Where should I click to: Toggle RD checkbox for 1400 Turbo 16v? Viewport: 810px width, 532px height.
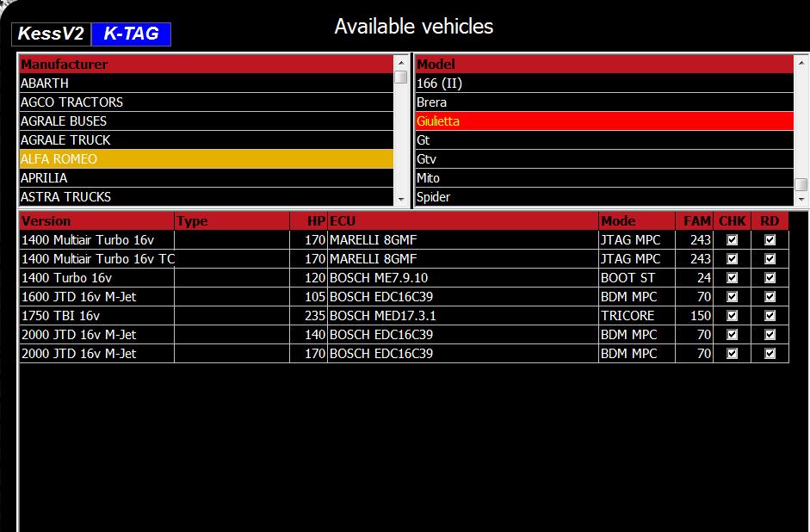point(770,278)
